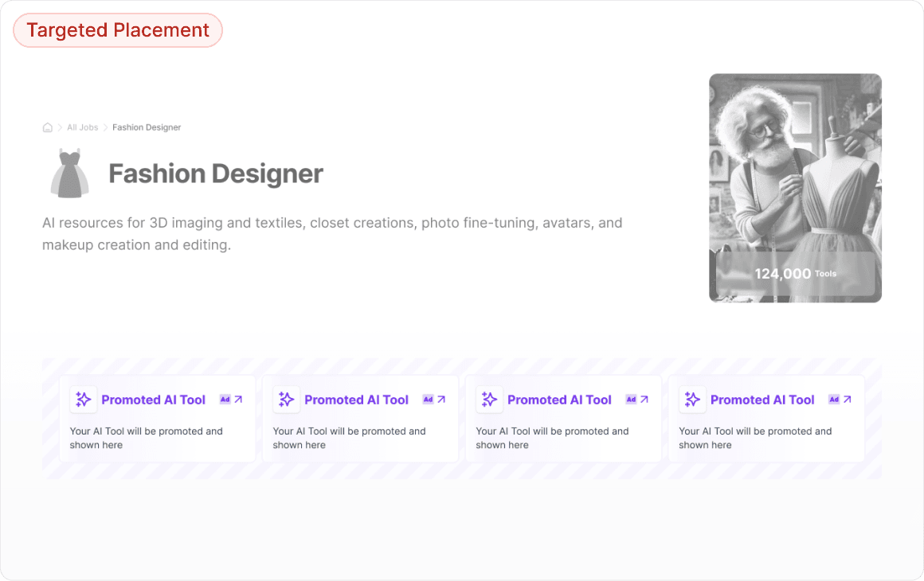Open the Targeted Placement pill

click(117, 30)
